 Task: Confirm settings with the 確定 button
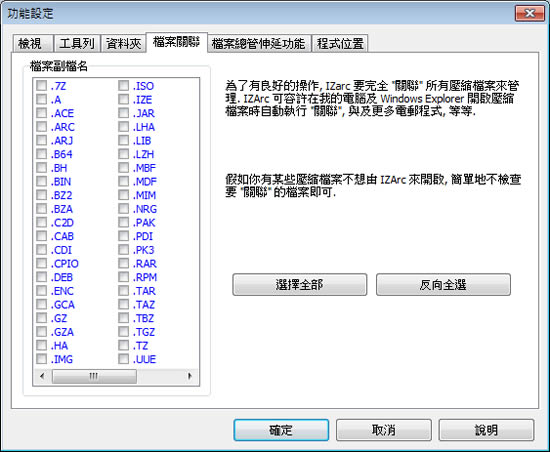click(281, 430)
